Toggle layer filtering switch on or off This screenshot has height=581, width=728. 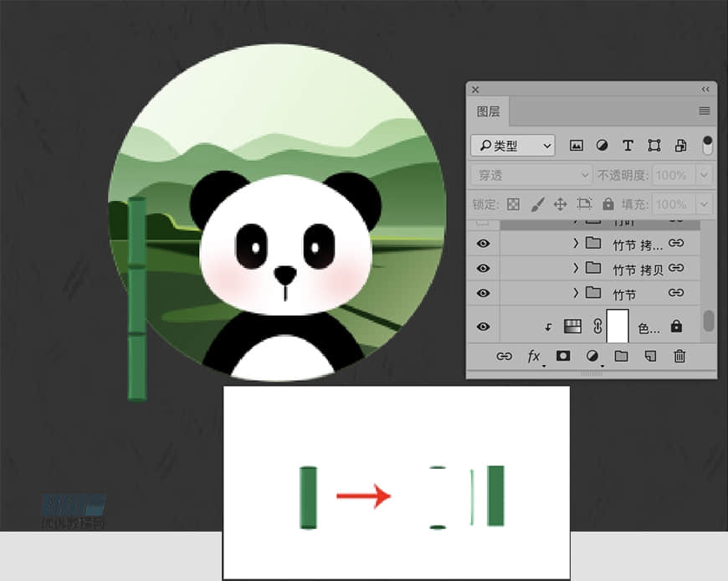click(x=708, y=146)
